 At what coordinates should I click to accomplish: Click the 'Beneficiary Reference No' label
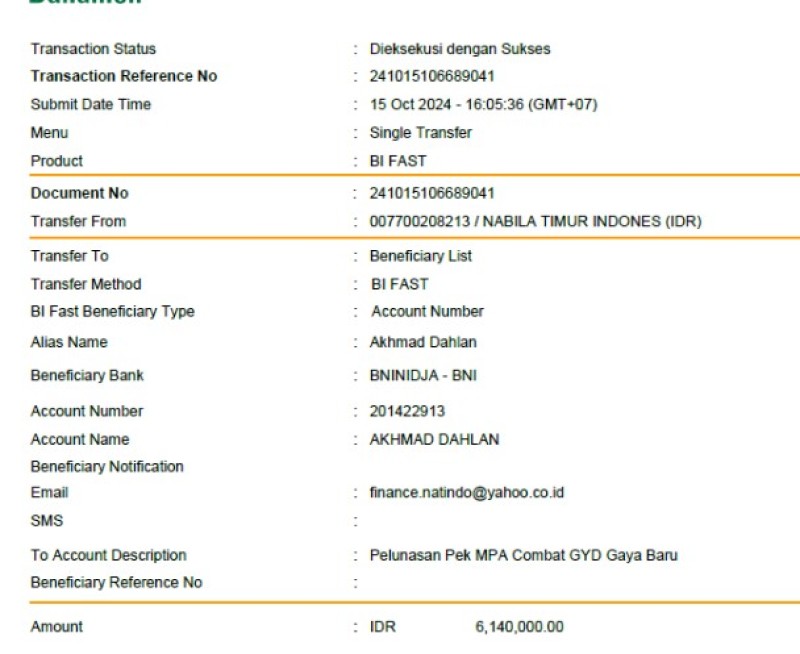[116, 583]
